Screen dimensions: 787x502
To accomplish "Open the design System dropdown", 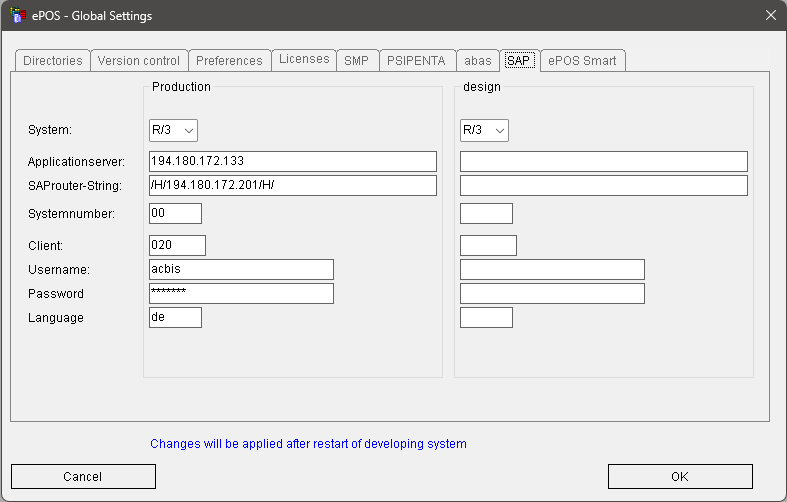I will pyautogui.click(x=485, y=130).
